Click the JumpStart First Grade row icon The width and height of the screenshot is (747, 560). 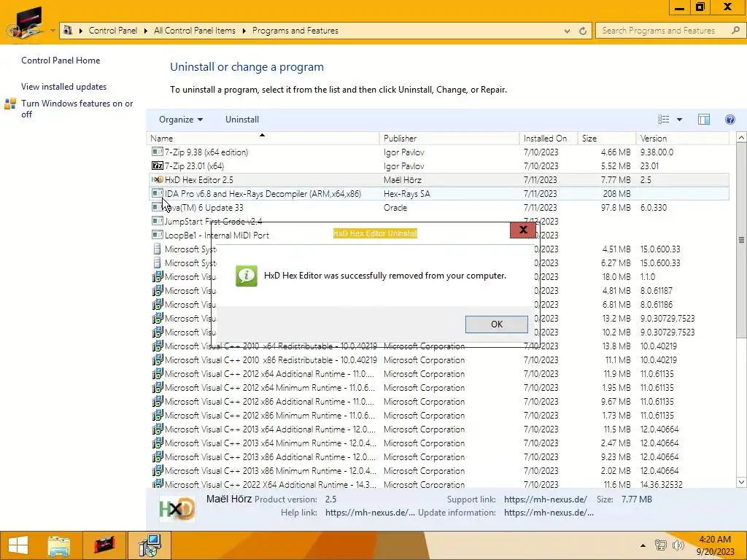tap(158, 221)
